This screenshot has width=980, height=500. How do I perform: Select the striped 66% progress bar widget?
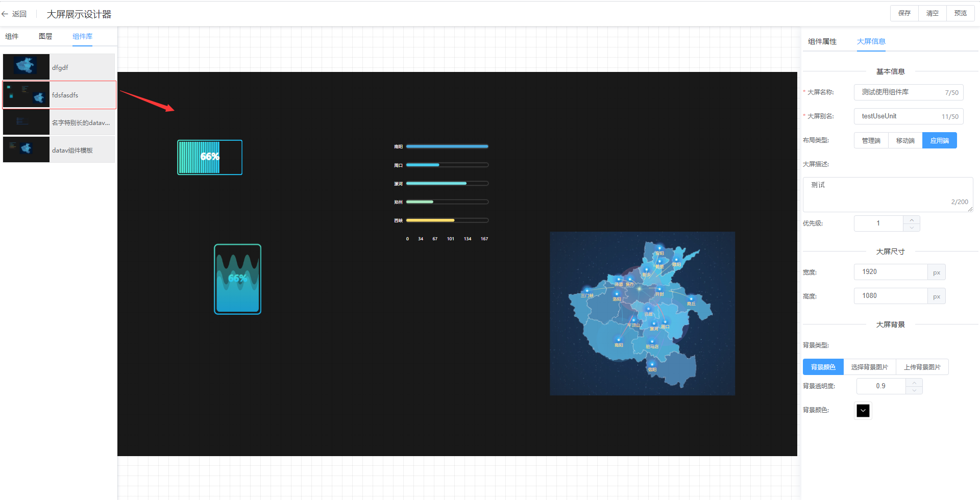click(210, 157)
